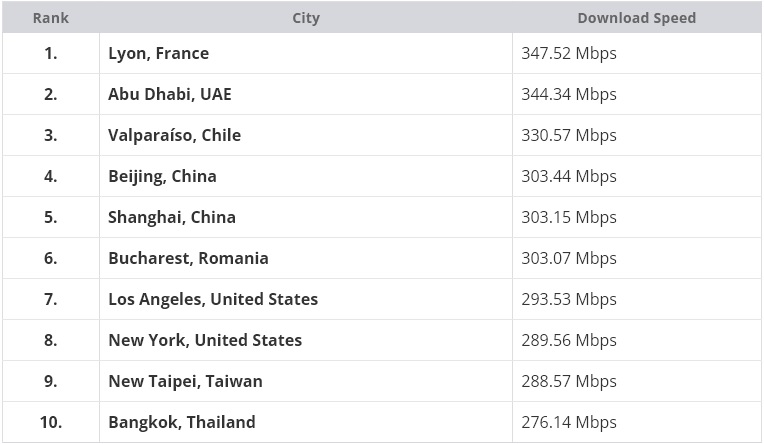
Task: Click the Shanghai, China city name
Action: (172, 217)
